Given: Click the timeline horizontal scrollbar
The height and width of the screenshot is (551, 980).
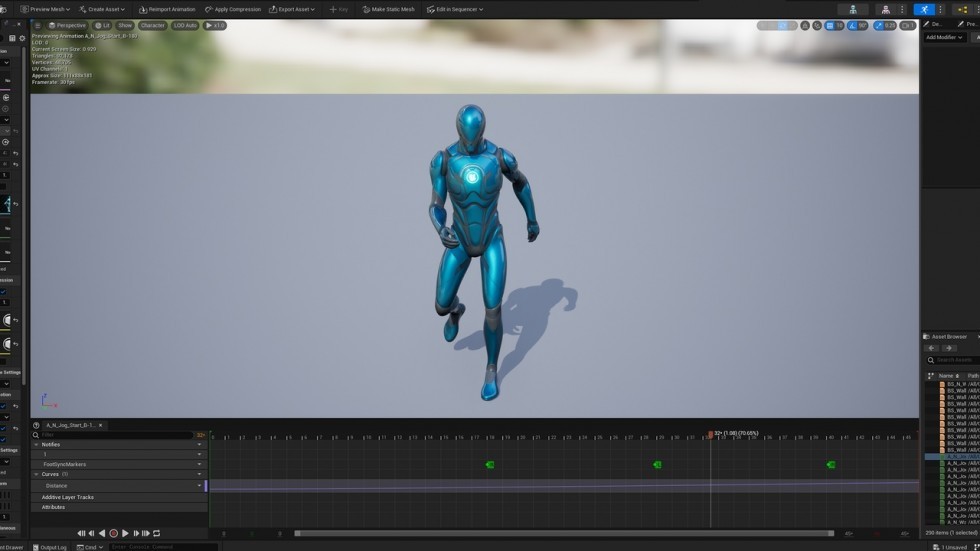Looking at the screenshot, I should (564, 534).
